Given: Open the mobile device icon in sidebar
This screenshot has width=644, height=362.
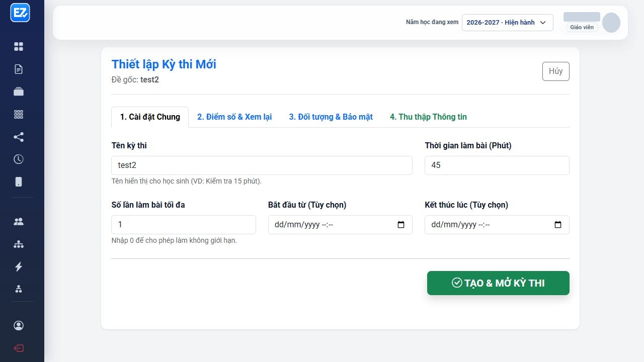Looking at the screenshot, I should click(x=19, y=182).
